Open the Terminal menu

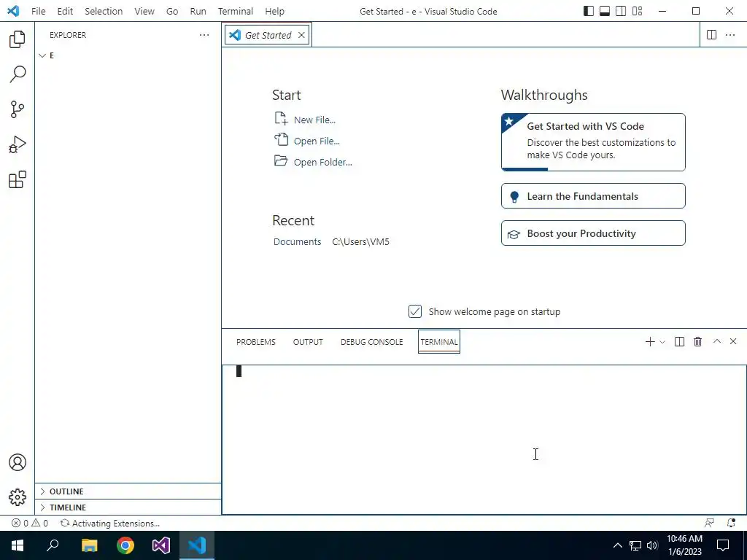pos(236,11)
